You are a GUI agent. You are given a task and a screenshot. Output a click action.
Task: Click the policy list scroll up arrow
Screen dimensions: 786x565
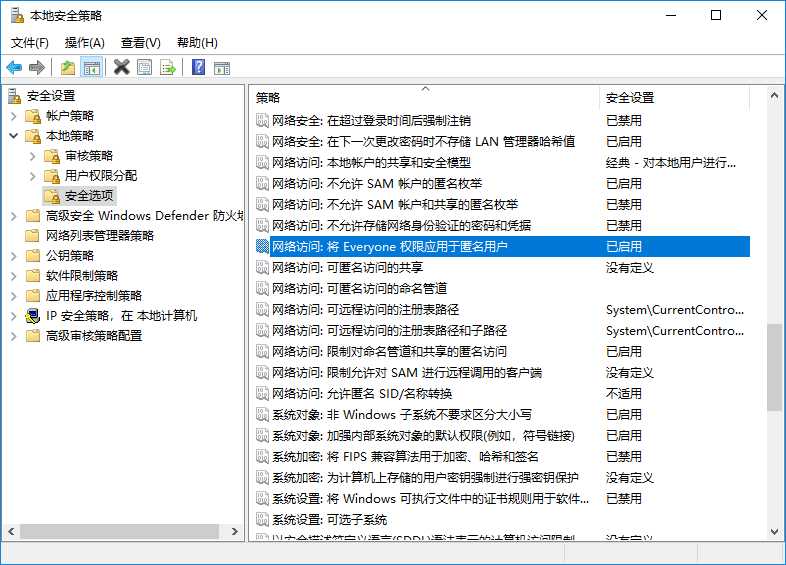pyautogui.click(x=774, y=95)
